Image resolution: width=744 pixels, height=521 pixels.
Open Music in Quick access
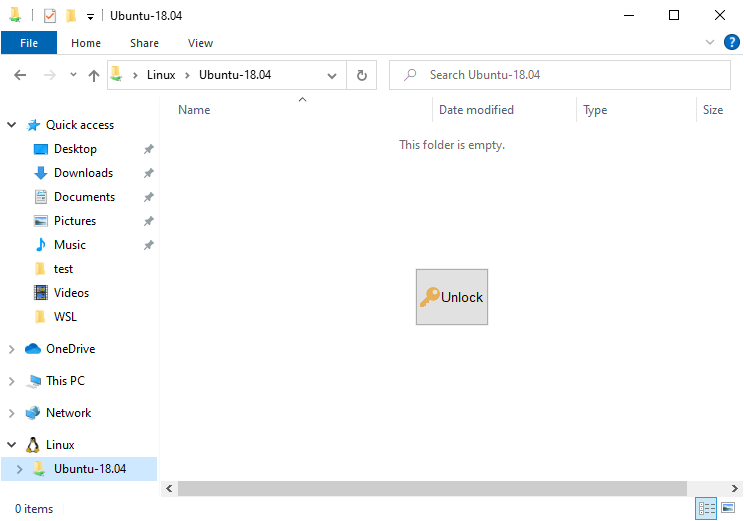(x=70, y=245)
